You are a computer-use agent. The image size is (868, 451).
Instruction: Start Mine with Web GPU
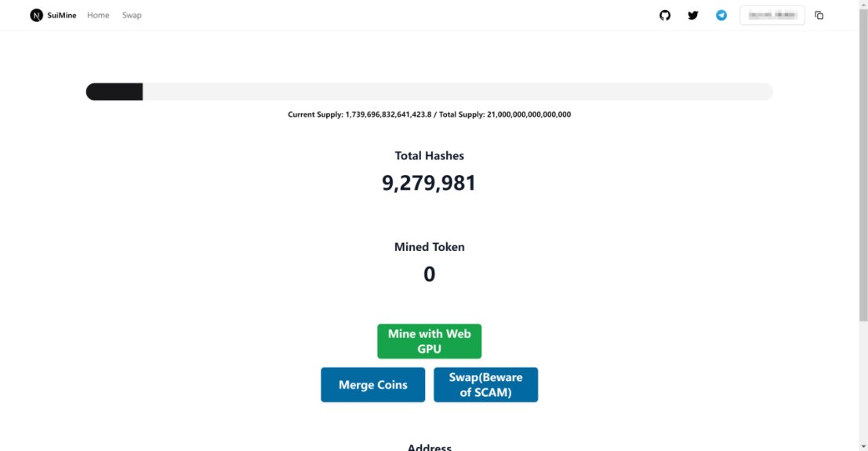click(430, 341)
